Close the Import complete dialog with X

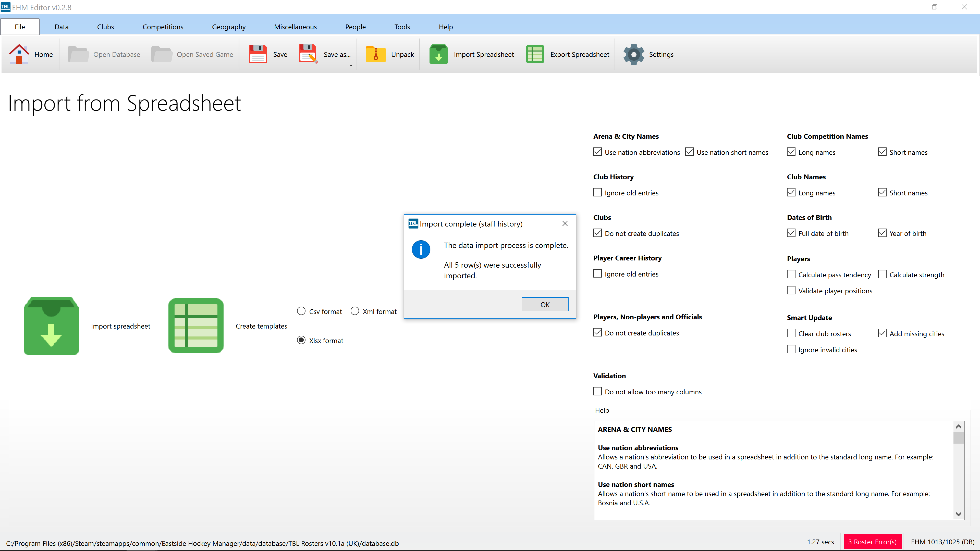click(565, 224)
